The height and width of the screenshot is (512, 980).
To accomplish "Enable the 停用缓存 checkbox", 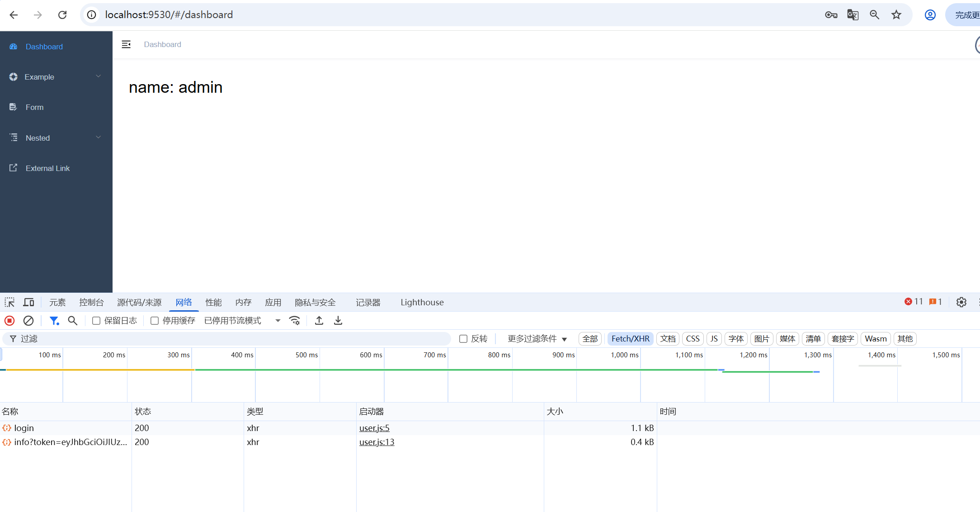I will point(155,321).
